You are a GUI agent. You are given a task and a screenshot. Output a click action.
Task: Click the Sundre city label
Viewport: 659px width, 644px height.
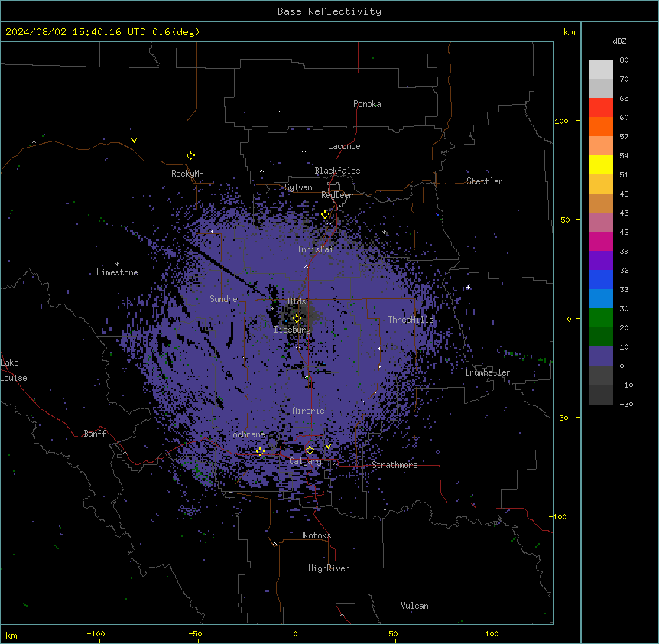pos(223,299)
